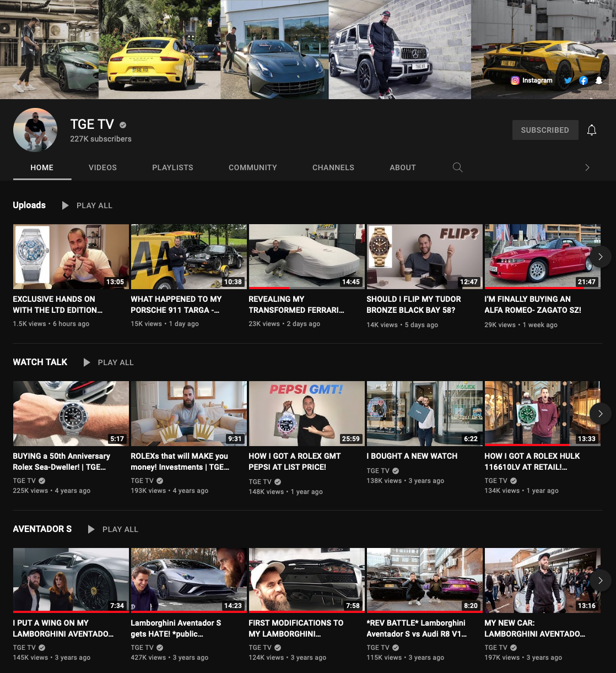Screen dimensions: 616x673
Task: Click the Uploads Play All triangle icon
Action: tap(66, 205)
